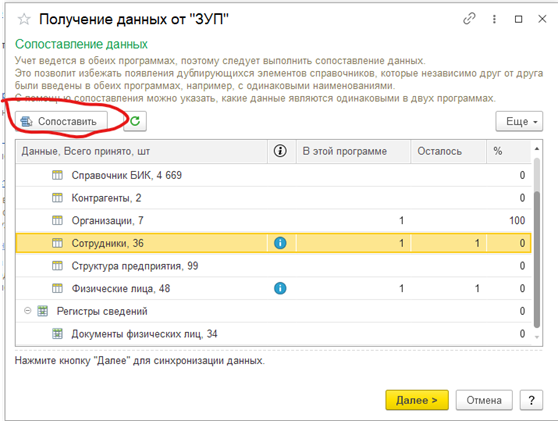This screenshot has height=421, width=558.
Task: Click table icon beside Организации
Action: point(57,220)
